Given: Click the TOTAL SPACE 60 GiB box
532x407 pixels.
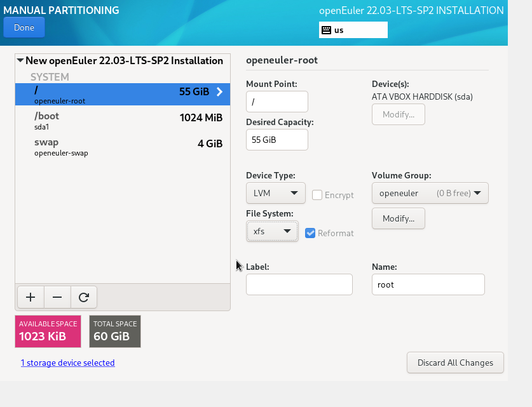Looking at the screenshot, I should (115, 331).
